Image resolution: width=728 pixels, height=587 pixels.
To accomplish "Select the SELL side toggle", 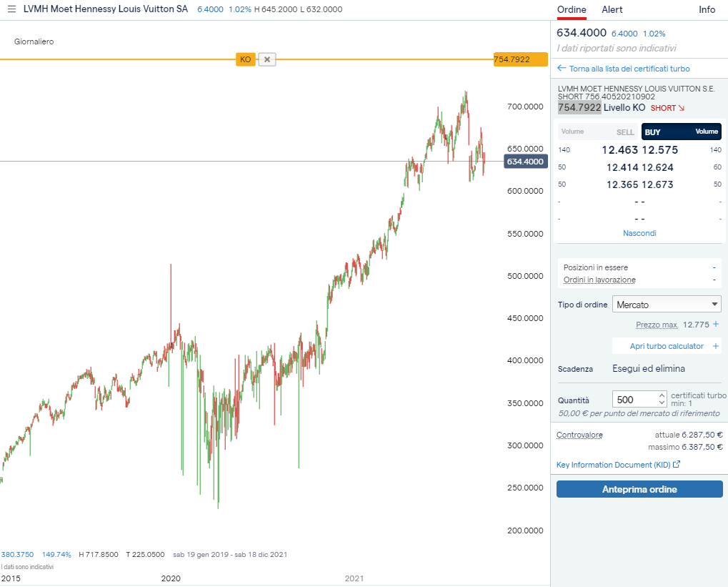I will (597, 132).
